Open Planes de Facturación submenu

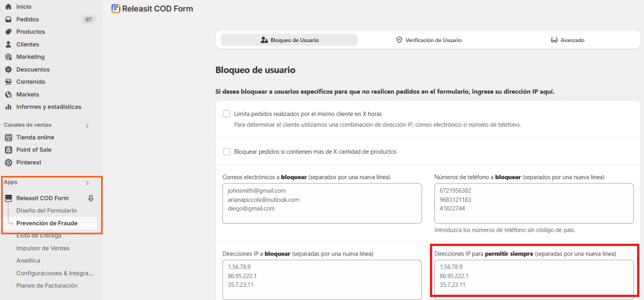point(47,286)
